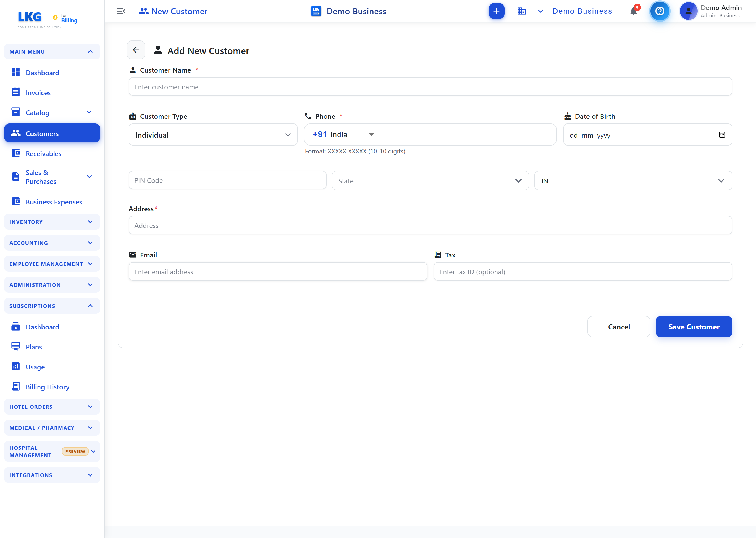The height and width of the screenshot is (538, 756).
Task: Expand the Catalog submenu chevron
Action: [x=89, y=112]
